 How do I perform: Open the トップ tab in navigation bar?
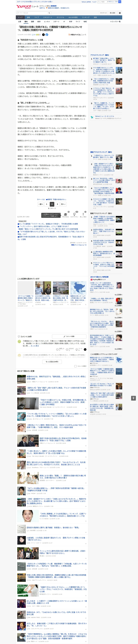[x=20, y=17]
